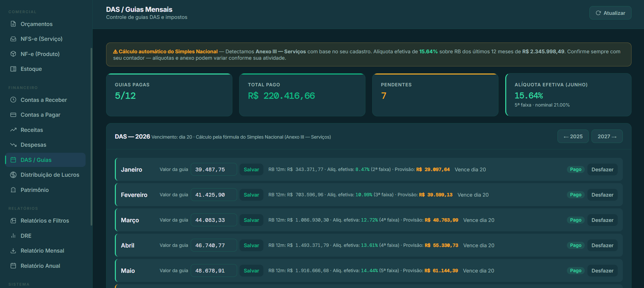Image resolution: width=644 pixels, height=288 pixels.
Task: Click the sidebar vertical scrollbar
Action: coord(91,137)
